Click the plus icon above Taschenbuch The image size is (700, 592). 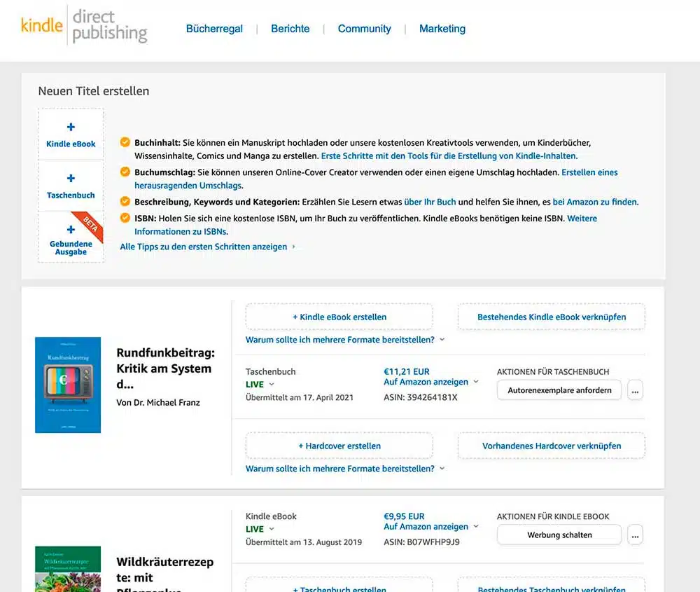click(71, 178)
